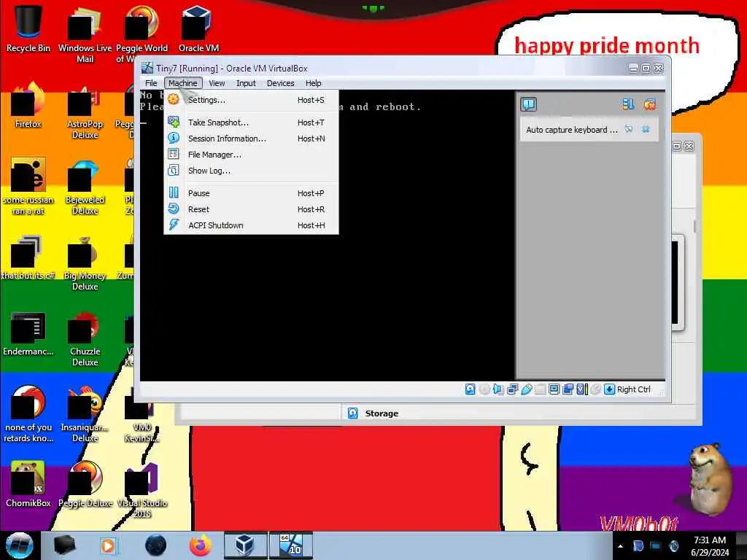The height and width of the screenshot is (560, 747).
Task: Click the audio status bar indicator
Action: click(498, 389)
